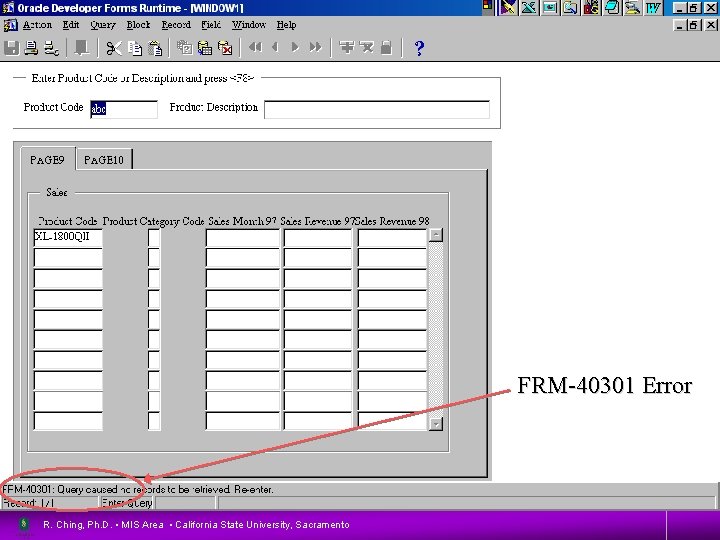Viewport: 720px width, 540px height.
Task: Click the Record: 1/1 status indicator
Action: coord(28,503)
